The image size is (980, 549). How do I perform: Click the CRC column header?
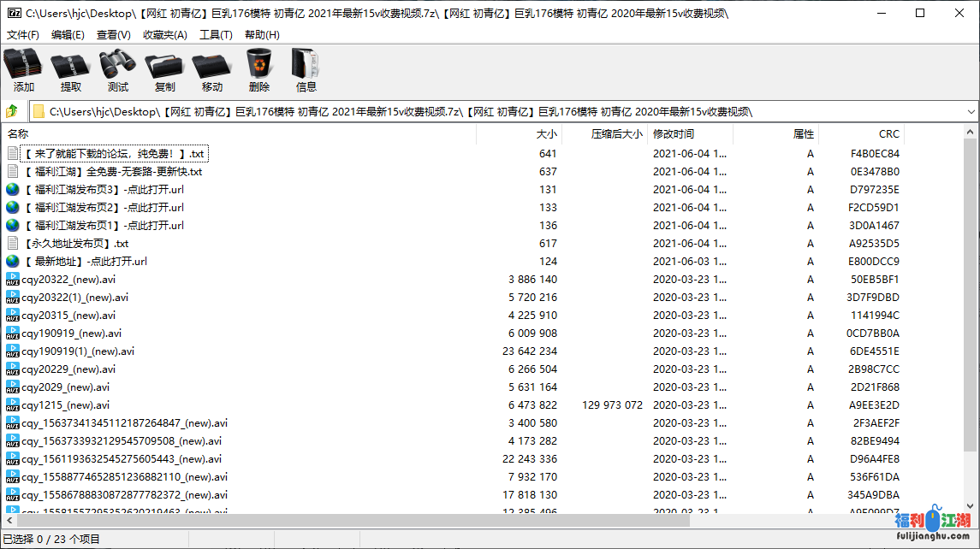[888, 134]
